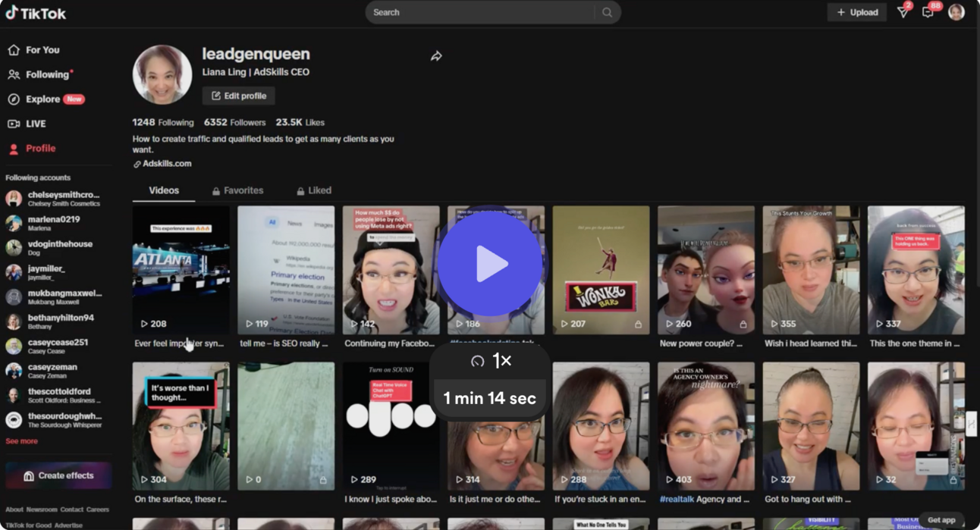Open the profile avatar menu top right

click(x=956, y=12)
